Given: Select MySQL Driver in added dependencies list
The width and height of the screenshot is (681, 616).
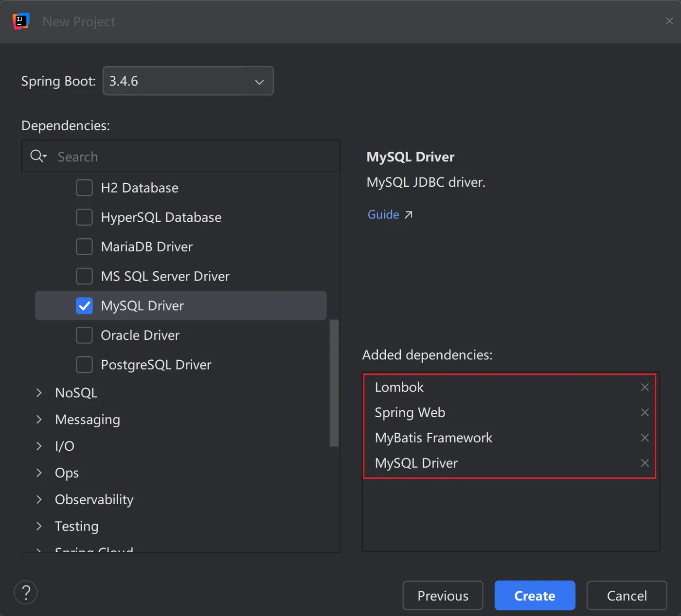Looking at the screenshot, I should (x=416, y=463).
